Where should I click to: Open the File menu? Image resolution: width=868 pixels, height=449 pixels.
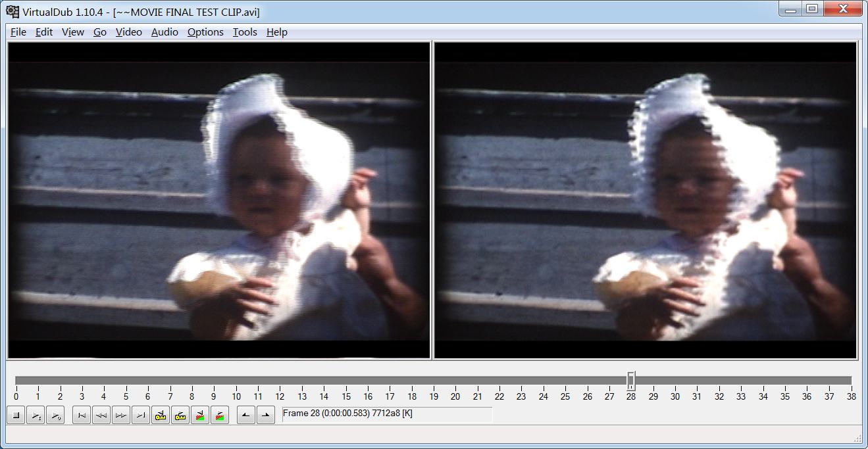pyautogui.click(x=18, y=32)
